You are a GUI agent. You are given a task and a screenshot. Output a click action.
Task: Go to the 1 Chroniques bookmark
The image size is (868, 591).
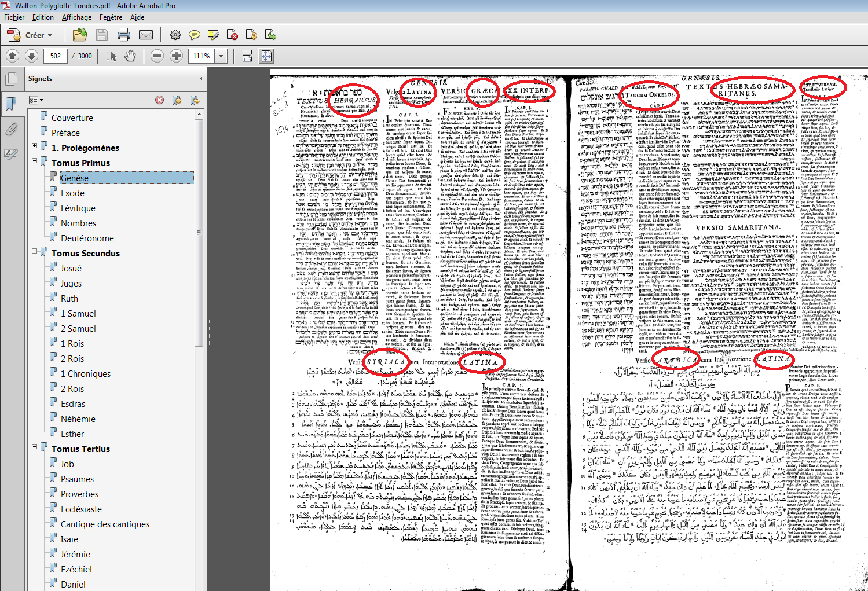click(x=86, y=374)
